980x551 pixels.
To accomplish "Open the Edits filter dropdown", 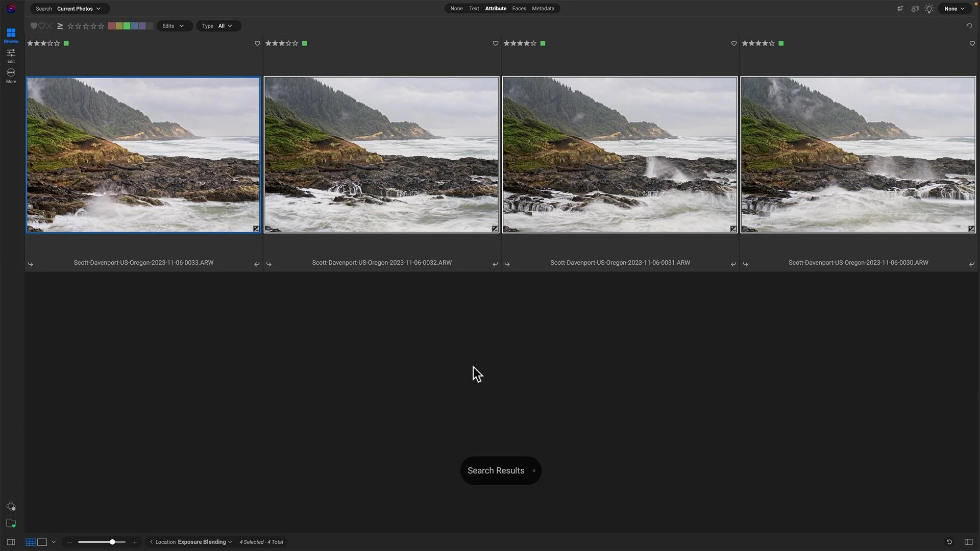I will pos(174,26).
